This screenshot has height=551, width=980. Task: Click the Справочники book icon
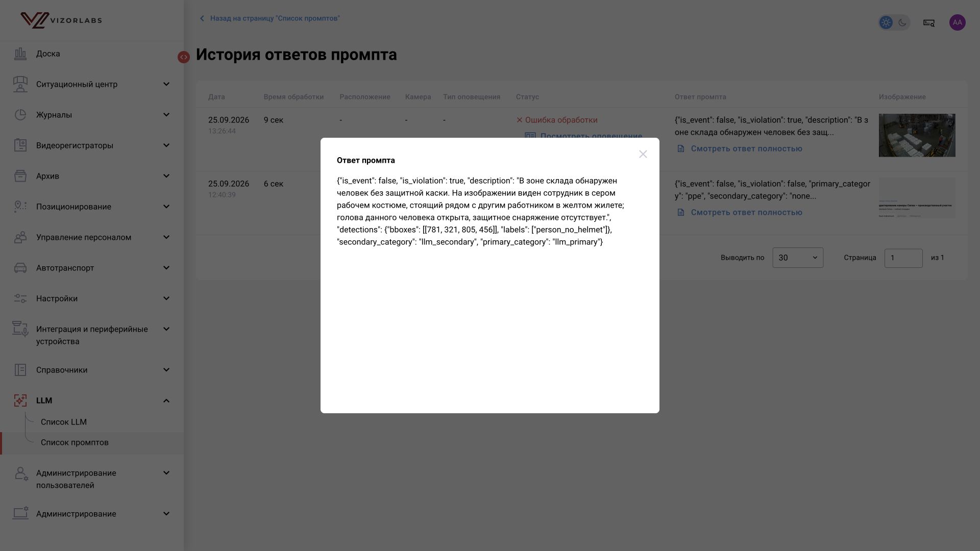point(20,370)
